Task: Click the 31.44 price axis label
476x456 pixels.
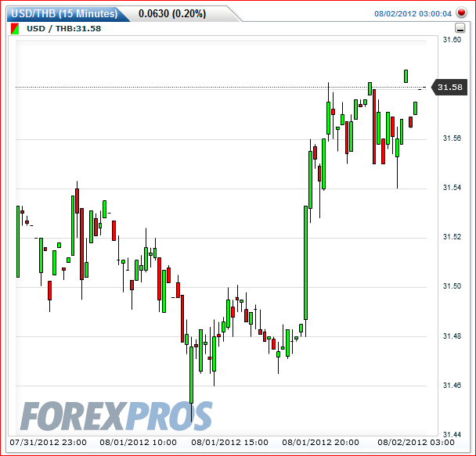Action: click(452, 435)
